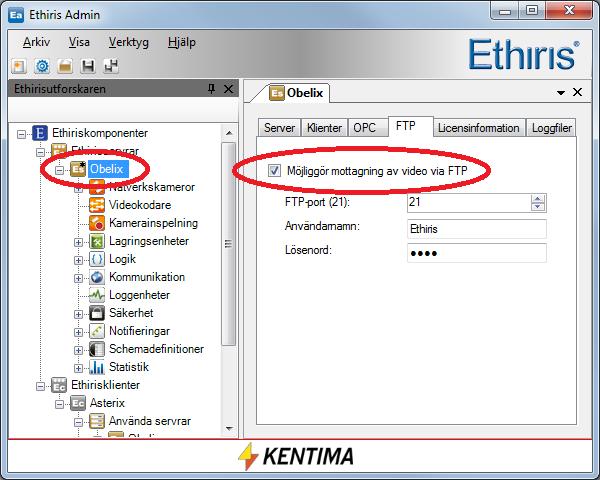Viewport: 600px width, 480px height.
Task: Click the Användarnamn field containing Ethiris
Action: tap(477, 229)
